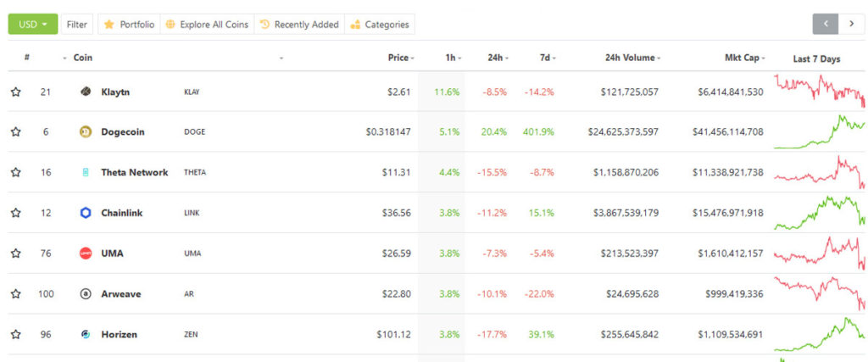868x362 pixels.
Task: Click Klaytn market cap $6,414,841,530
Action: pyautogui.click(x=731, y=92)
